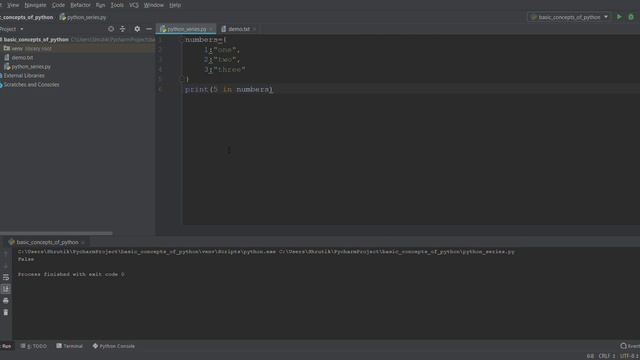
Task: Close the run tool window tab
Action: click(x=83, y=242)
